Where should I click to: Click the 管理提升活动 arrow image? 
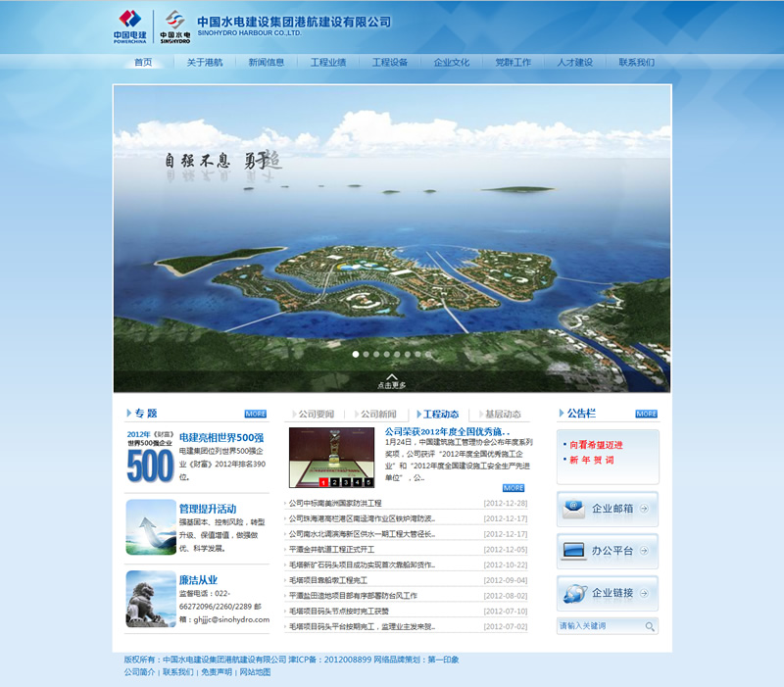tap(150, 527)
